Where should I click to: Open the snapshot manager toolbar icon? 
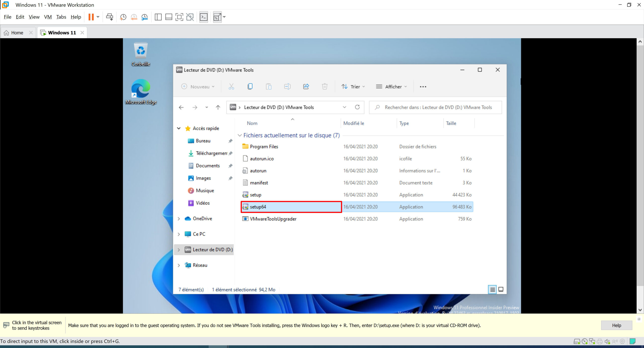(x=145, y=17)
